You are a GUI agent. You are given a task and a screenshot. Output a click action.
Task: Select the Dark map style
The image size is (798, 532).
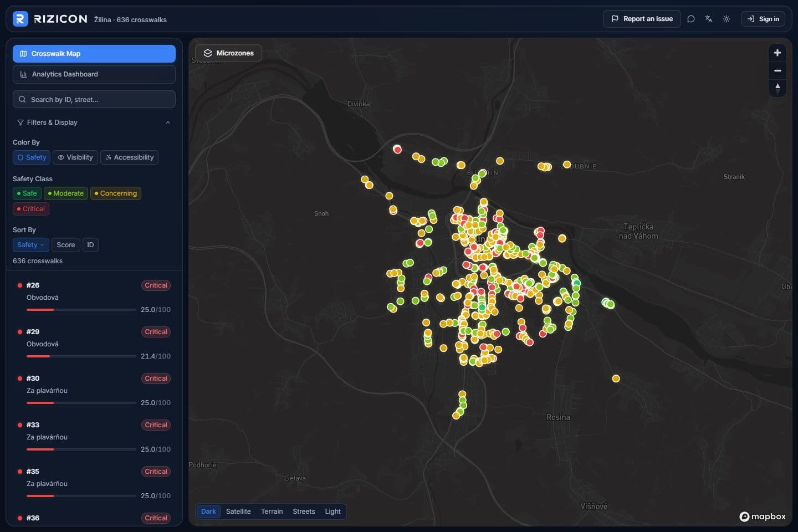(x=208, y=511)
